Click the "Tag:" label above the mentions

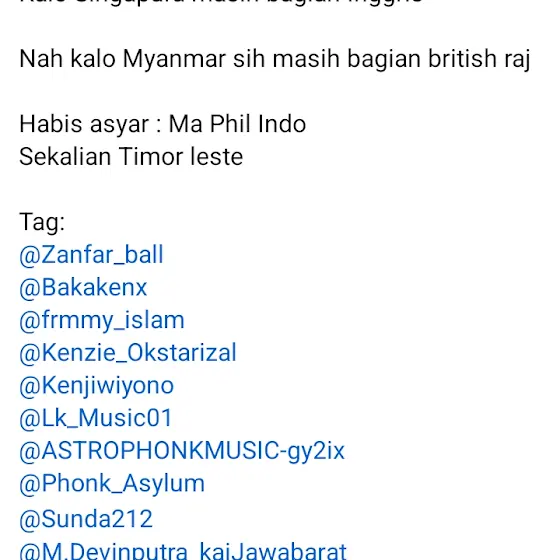click(42, 222)
